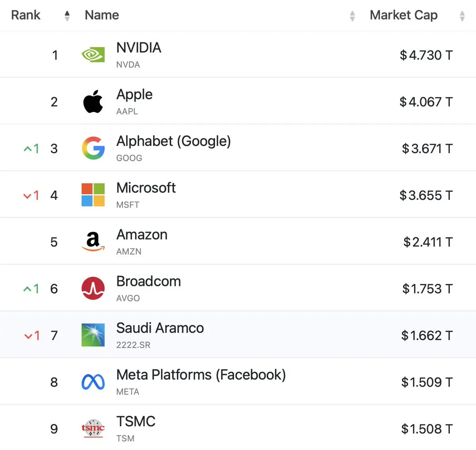Click the MSFT ticker symbol
476x450 pixels.
point(128,205)
